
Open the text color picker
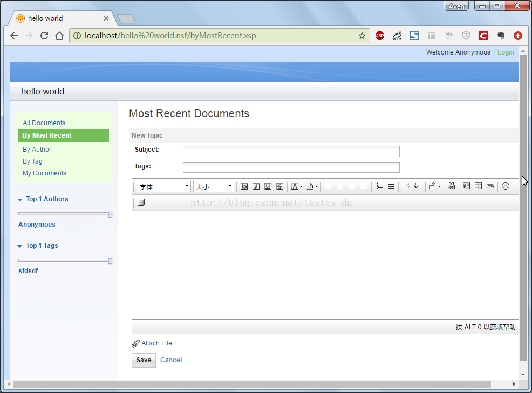[x=297, y=186]
